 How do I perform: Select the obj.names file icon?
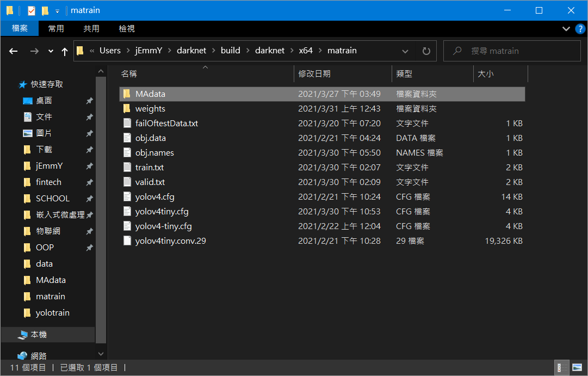(127, 152)
